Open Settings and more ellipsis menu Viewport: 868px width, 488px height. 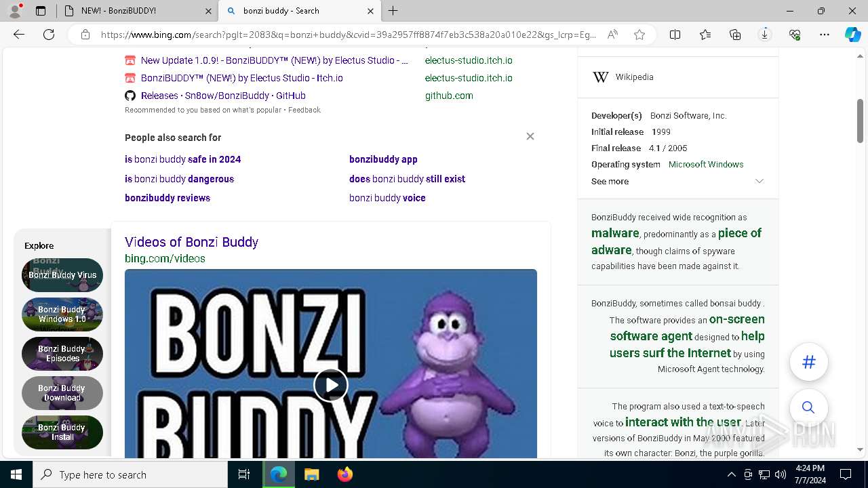coord(825,35)
